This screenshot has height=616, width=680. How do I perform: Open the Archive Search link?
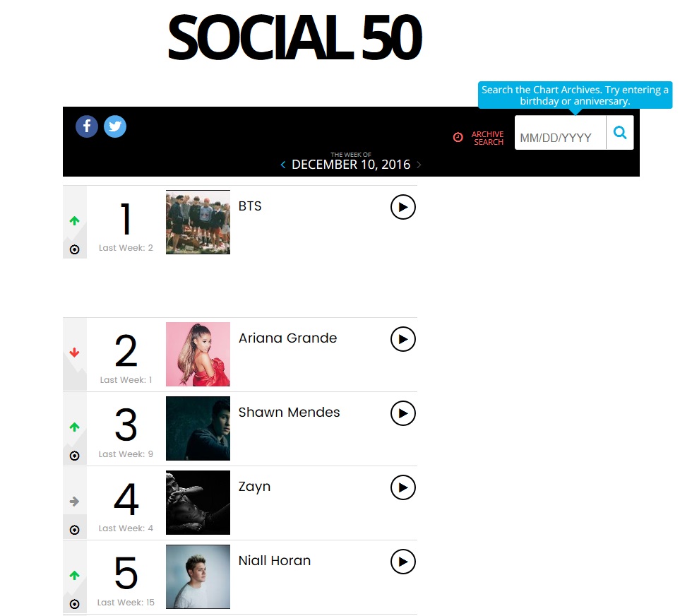pyautogui.click(x=488, y=138)
